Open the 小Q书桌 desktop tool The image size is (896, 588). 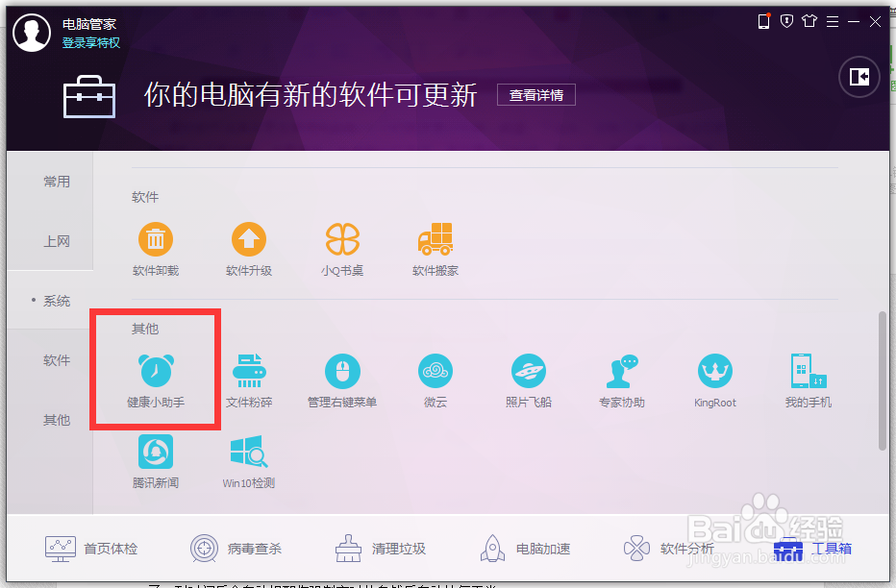pyautogui.click(x=342, y=250)
